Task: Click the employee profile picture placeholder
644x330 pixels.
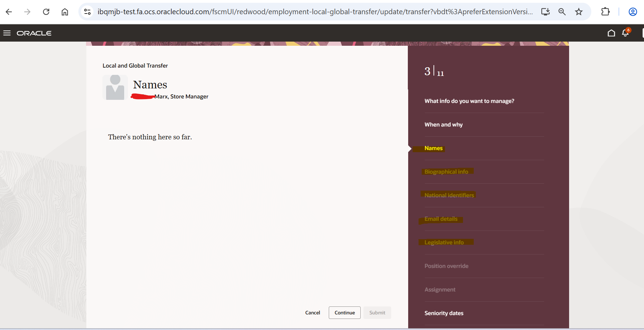Action: (115, 87)
